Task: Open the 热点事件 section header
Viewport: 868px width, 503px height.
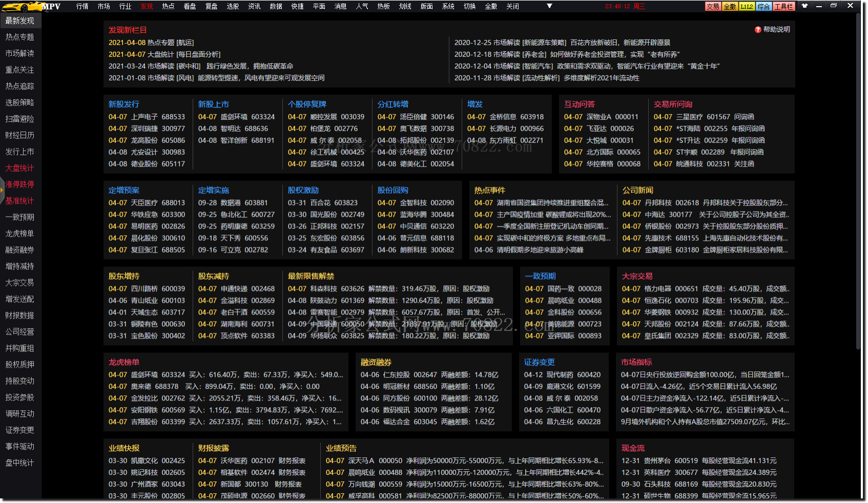Action: [489, 190]
